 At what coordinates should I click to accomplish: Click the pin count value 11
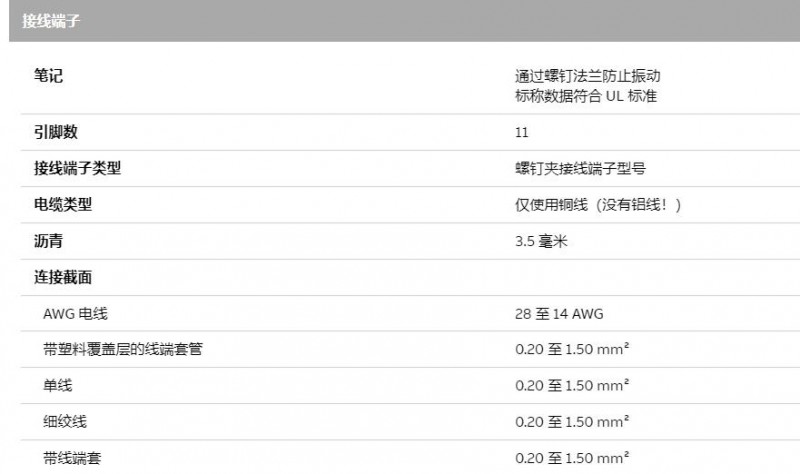(x=521, y=132)
